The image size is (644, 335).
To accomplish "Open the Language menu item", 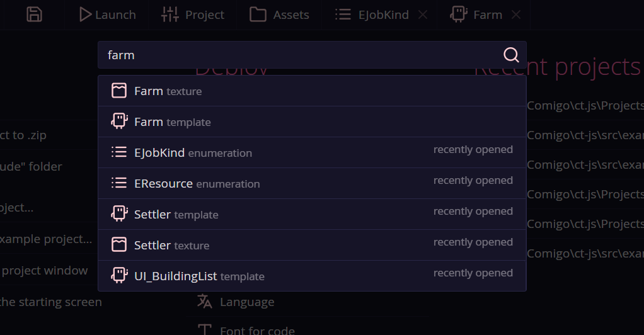I will (x=246, y=302).
